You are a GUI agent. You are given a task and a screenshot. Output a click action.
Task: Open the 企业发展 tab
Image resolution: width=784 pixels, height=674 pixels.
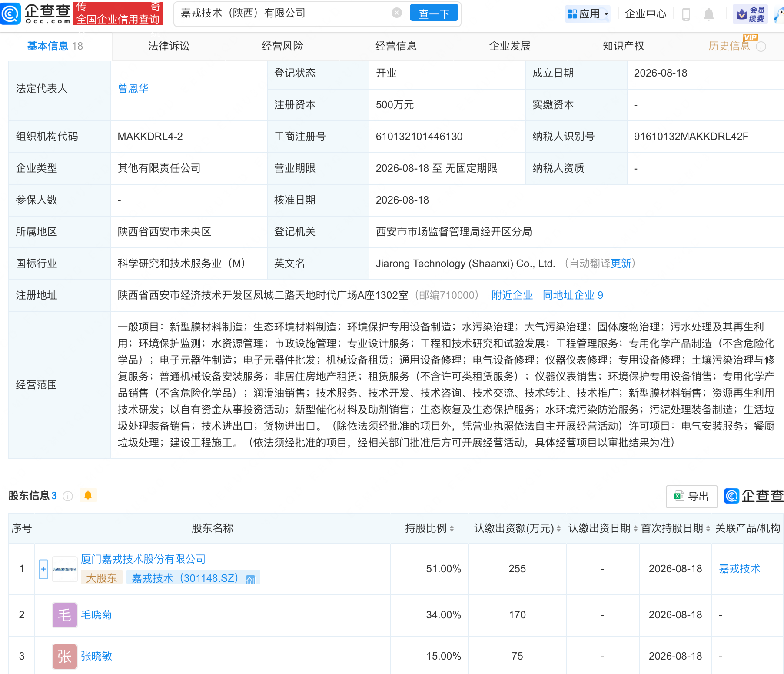click(510, 46)
